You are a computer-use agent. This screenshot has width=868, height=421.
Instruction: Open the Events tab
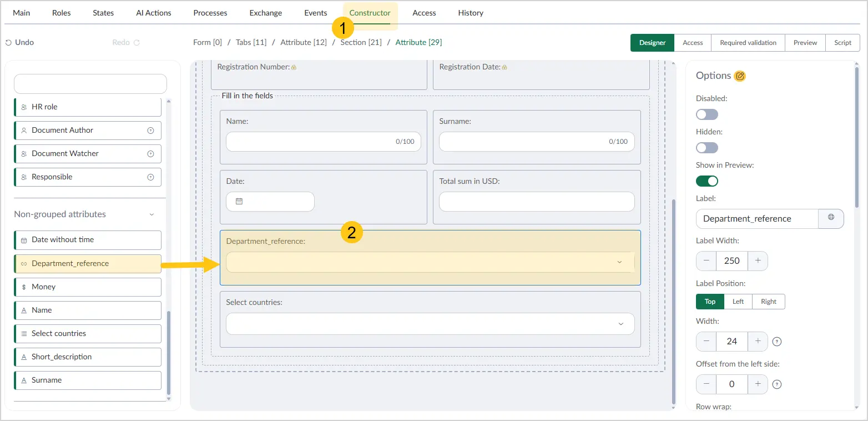[x=316, y=13]
